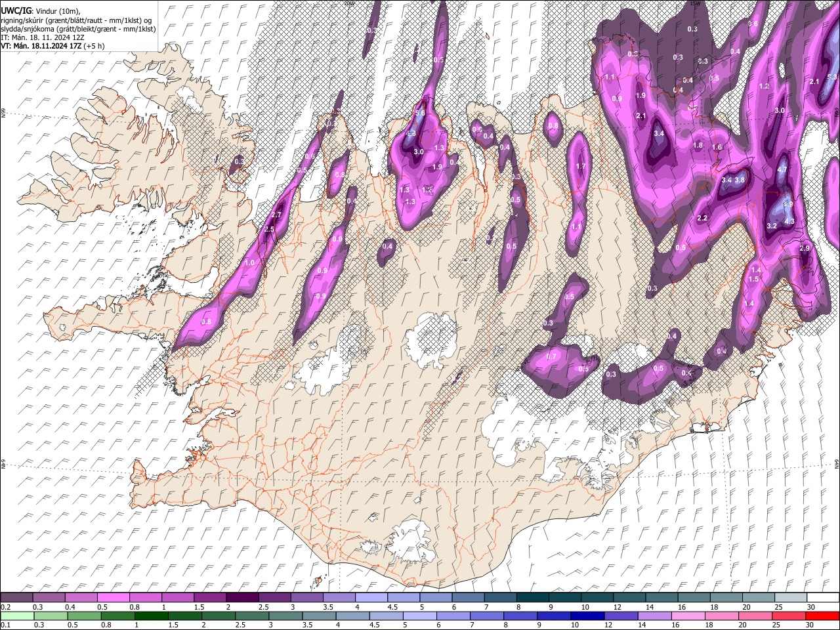Click the '1.6' value on the map
Image resolution: width=840 pixels, height=630 pixels.
click(x=717, y=148)
